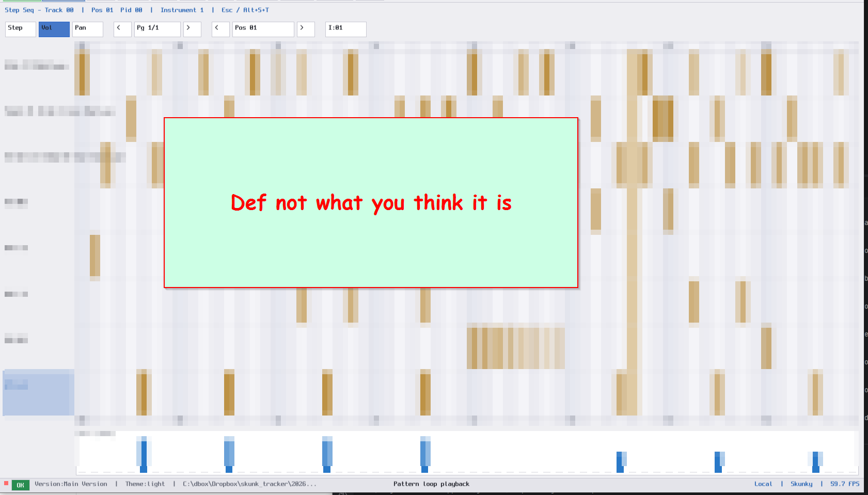Adjust the first blue volume bar
Image resolution: width=868 pixels, height=495 pixels.
[143, 454]
